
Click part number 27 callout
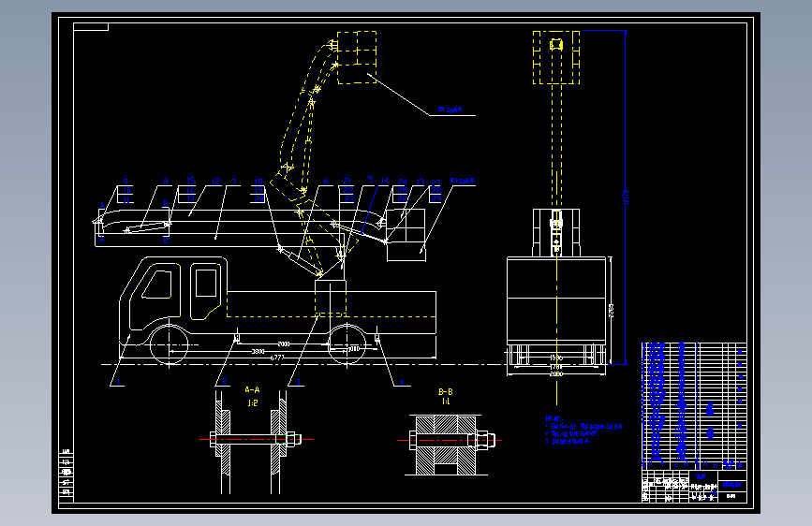(436, 183)
